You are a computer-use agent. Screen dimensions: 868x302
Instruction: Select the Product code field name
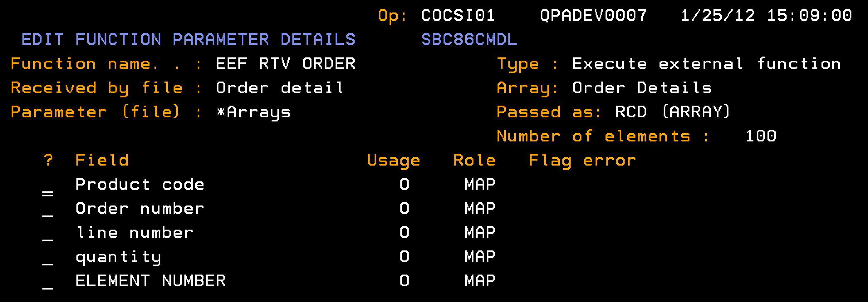[x=140, y=184]
